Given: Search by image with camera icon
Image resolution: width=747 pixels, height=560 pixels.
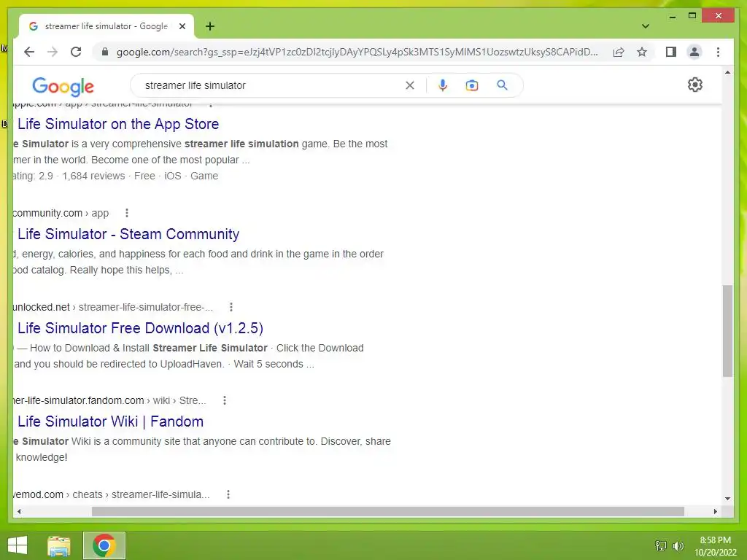Looking at the screenshot, I should point(472,85).
